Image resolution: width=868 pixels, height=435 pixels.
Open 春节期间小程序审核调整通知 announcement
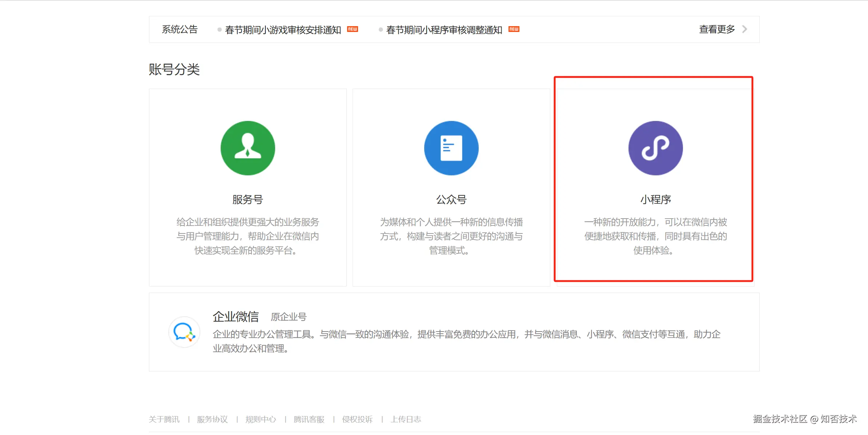pyautogui.click(x=444, y=30)
